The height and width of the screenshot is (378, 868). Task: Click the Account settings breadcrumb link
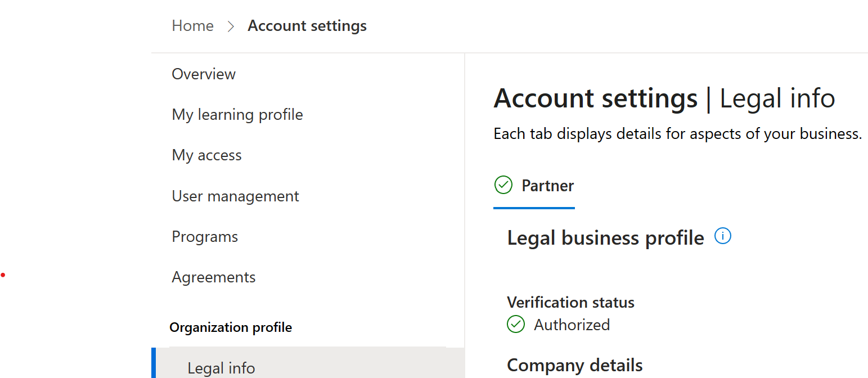click(307, 25)
